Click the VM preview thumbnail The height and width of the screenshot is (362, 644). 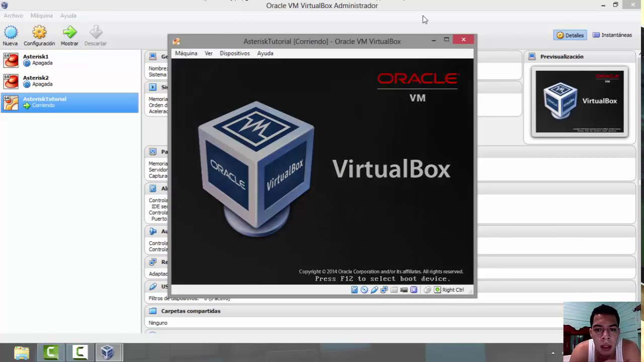[580, 102]
